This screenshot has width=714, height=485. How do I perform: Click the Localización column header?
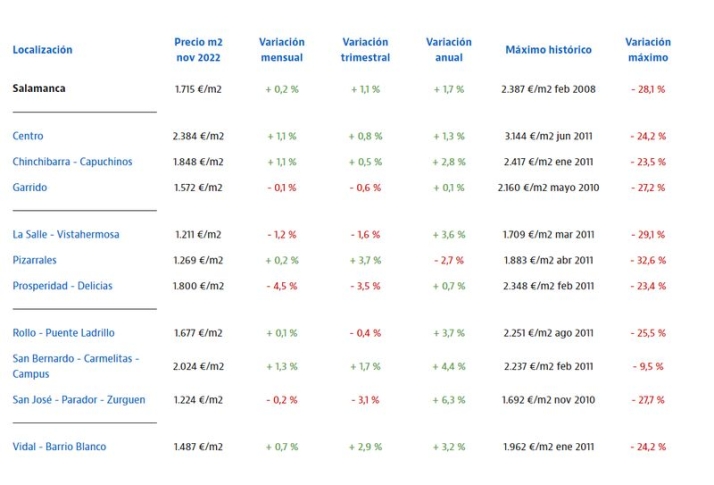click(42, 50)
